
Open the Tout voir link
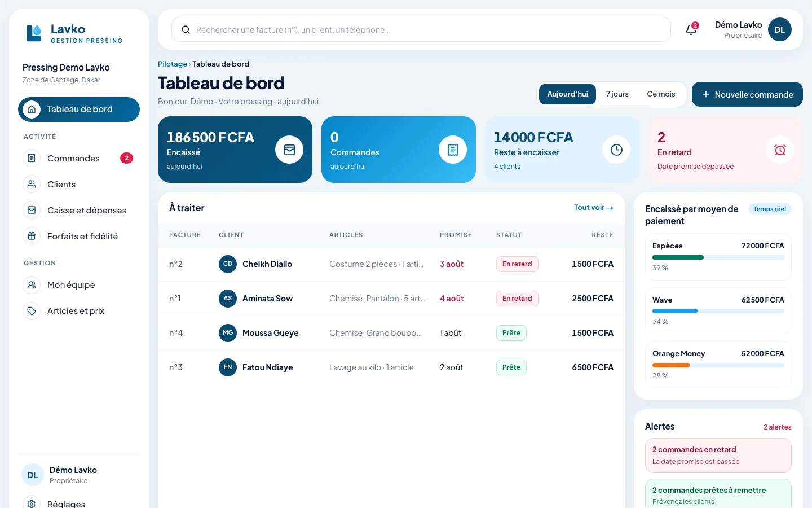click(x=594, y=208)
